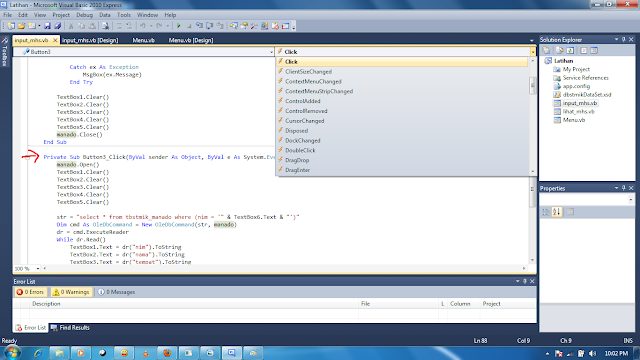Click the New Project toolbar icon

tap(11, 26)
